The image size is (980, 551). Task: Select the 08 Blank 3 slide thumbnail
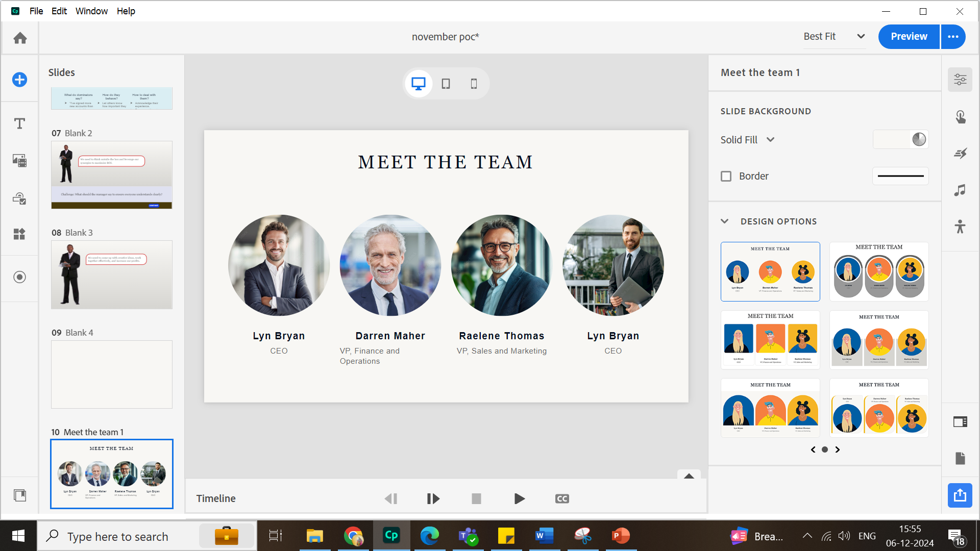[112, 274]
